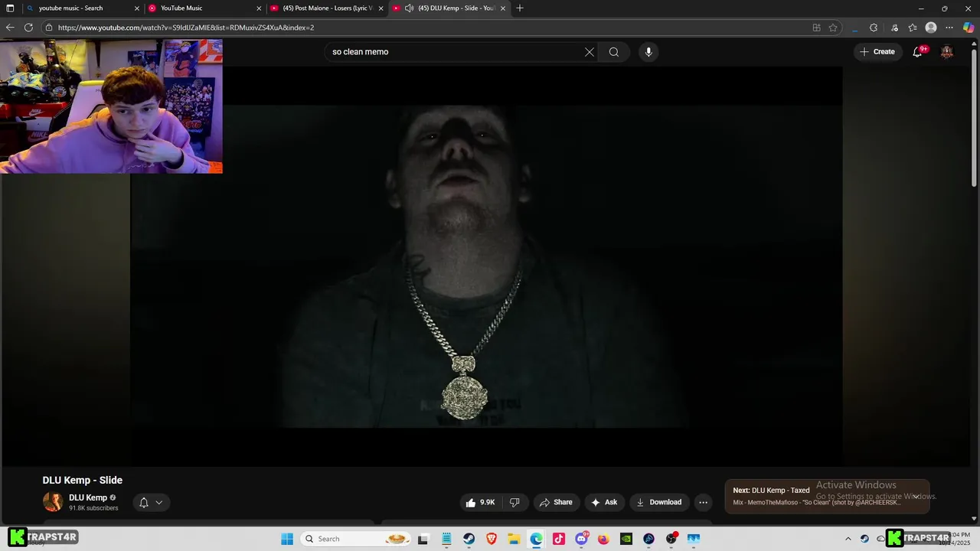980x551 pixels.
Task: Open the Copilot icon in the browser toolbar
Action: pyautogui.click(x=969, y=28)
